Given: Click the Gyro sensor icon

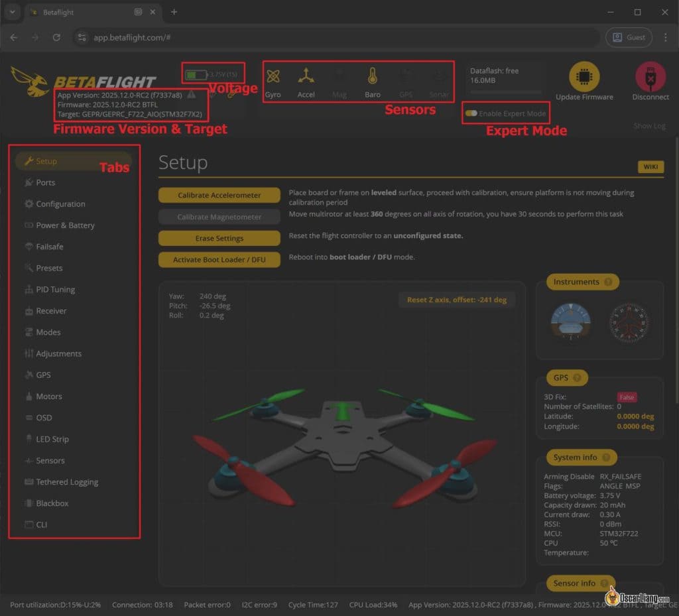Looking at the screenshot, I should [273, 77].
